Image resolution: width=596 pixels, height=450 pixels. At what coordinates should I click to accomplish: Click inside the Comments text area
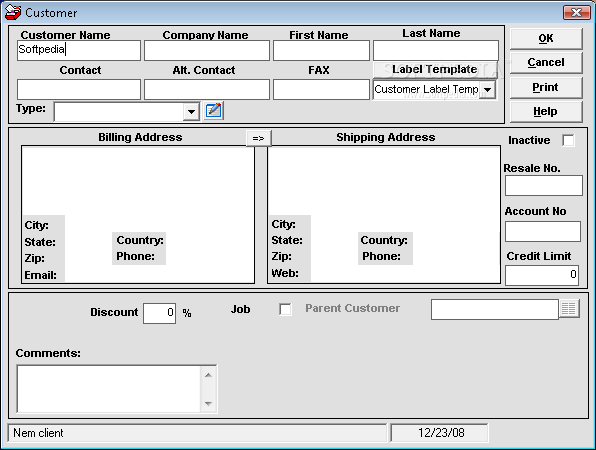[x=109, y=389]
